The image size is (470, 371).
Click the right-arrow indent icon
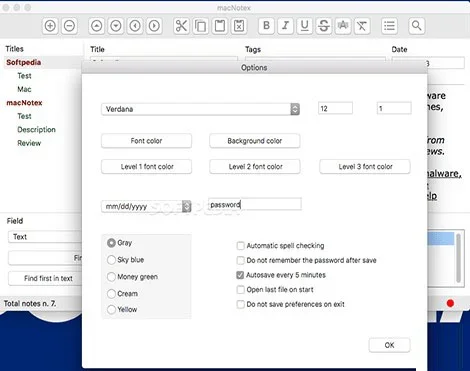[154, 26]
